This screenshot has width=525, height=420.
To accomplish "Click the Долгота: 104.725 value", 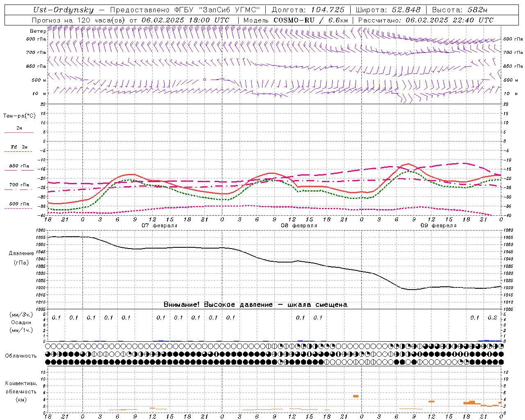I will pos(308,10).
